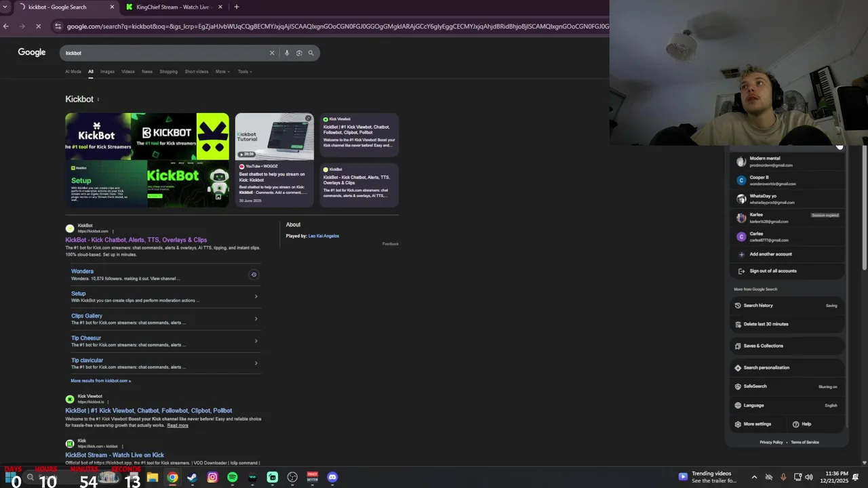Expand the Tip clavicular sitelink chevron

pyautogui.click(x=256, y=363)
